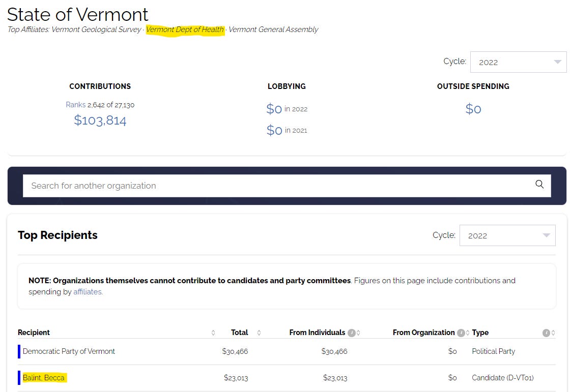Open the affiliates link in the note

(88, 292)
